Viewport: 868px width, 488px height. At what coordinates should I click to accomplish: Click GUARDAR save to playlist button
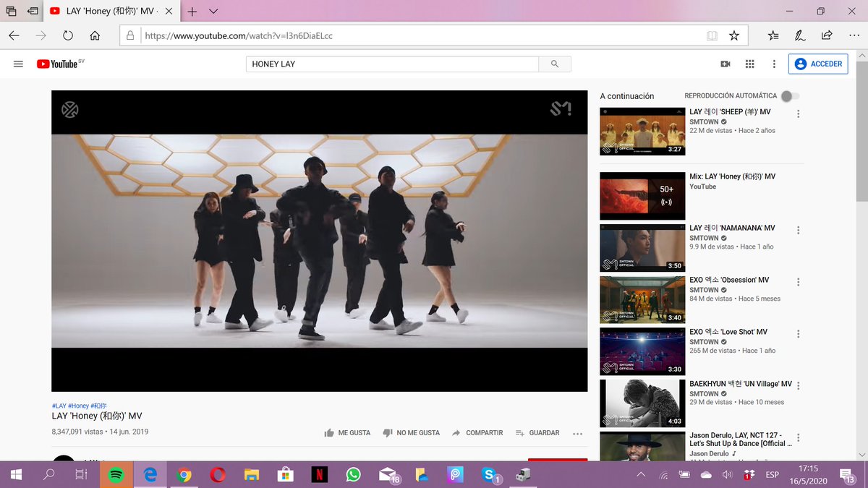tap(537, 433)
